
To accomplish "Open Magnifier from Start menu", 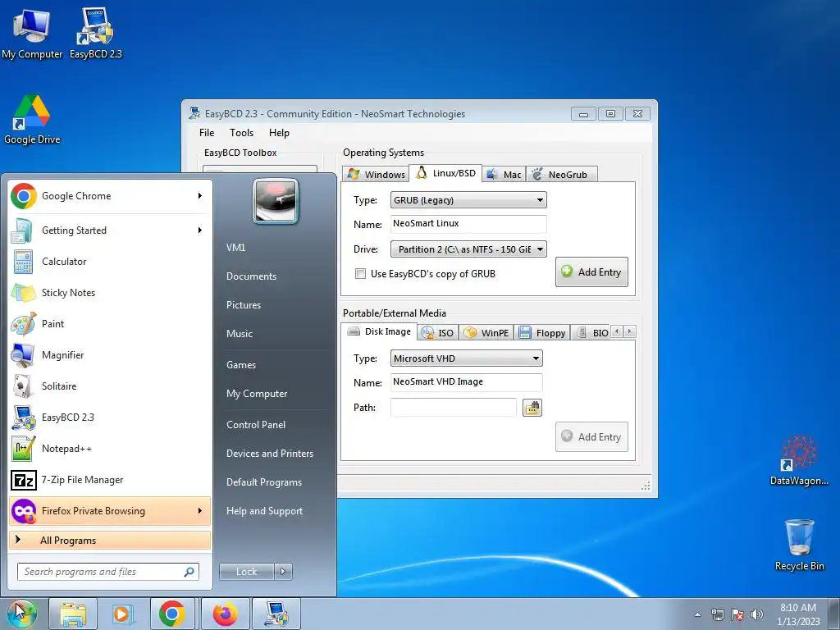I will tap(110, 354).
